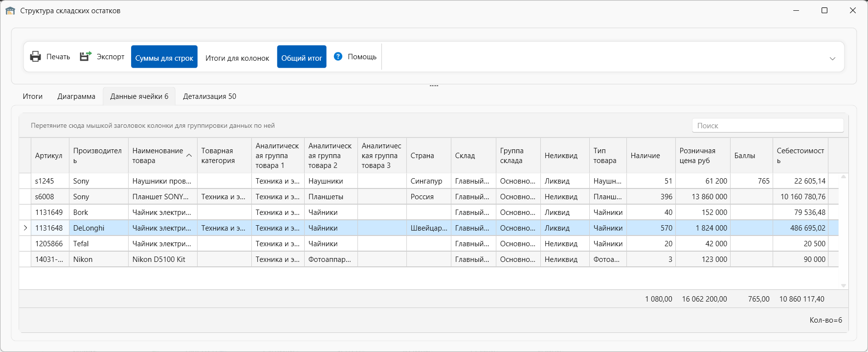Toggle the Суммы для строк button
The image size is (868, 352).
(164, 57)
